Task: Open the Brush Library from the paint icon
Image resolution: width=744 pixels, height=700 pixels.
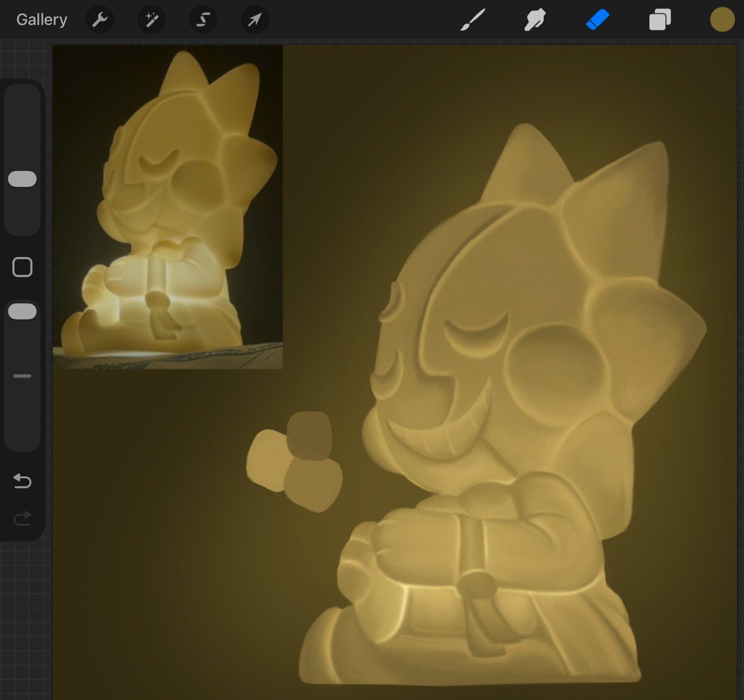Action: [473, 19]
